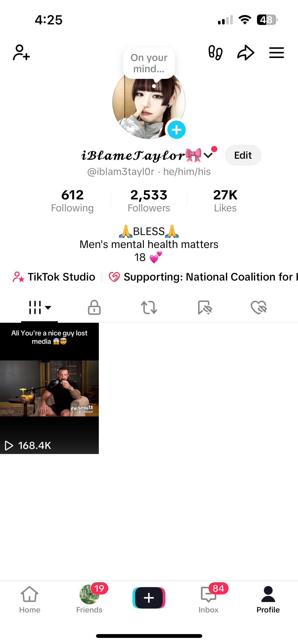Image resolution: width=298 pixels, height=644 pixels.
Task: Tap the share profile arrow icon
Action: coord(246,53)
